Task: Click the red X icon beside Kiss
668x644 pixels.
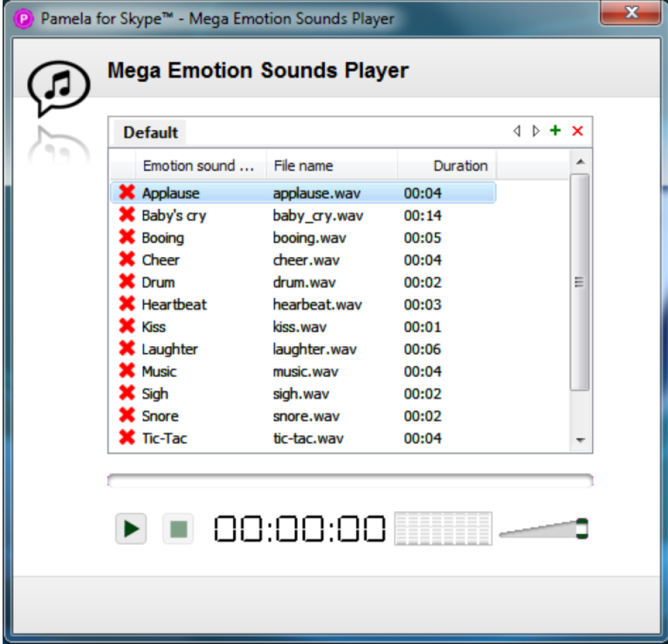Action: click(127, 326)
